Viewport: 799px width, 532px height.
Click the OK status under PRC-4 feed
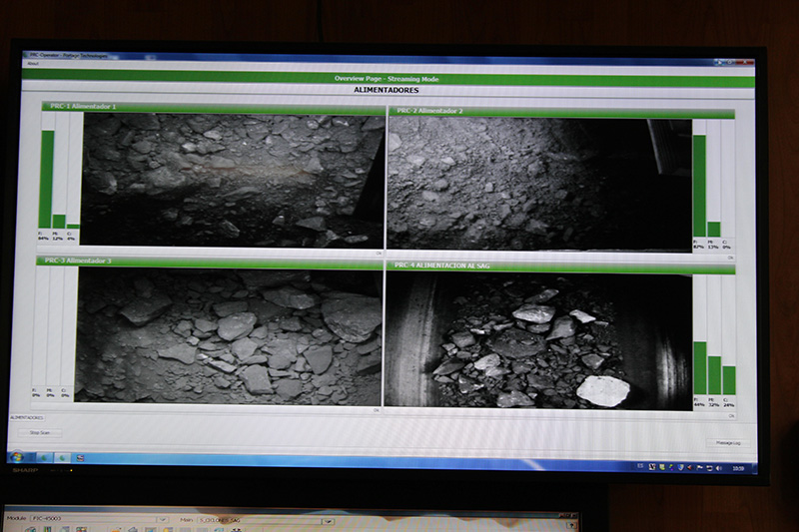tap(731, 416)
